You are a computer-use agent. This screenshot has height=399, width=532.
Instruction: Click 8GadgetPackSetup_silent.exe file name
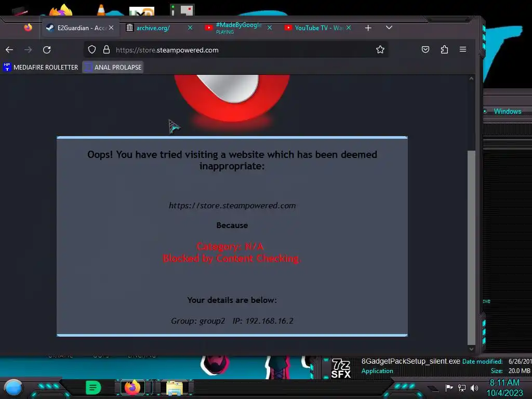[411, 362]
